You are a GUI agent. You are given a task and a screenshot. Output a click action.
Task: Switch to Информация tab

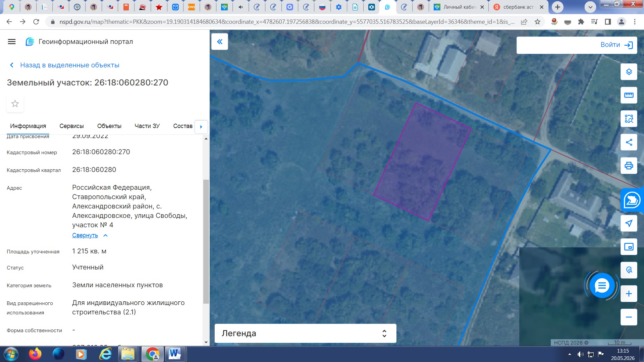(28, 126)
